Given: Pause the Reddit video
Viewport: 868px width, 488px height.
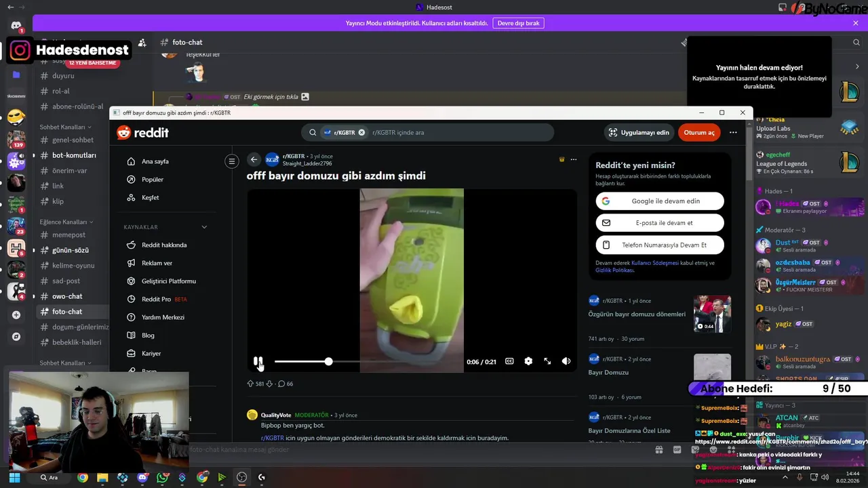Looking at the screenshot, I should (258, 361).
